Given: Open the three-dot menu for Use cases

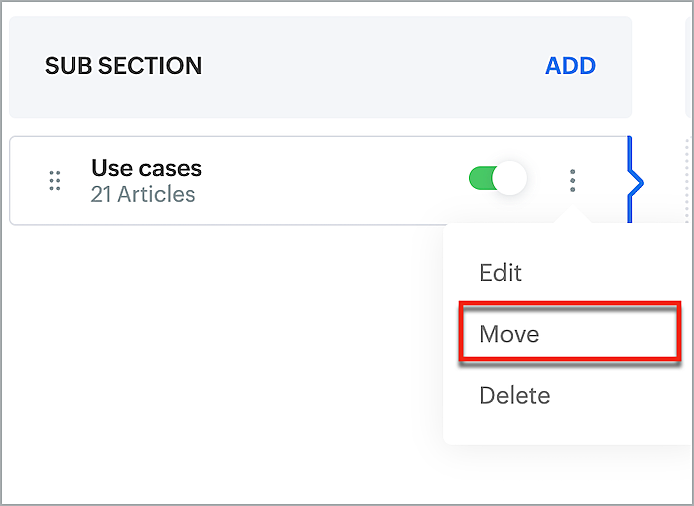Looking at the screenshot, I should tap(573, 180).
